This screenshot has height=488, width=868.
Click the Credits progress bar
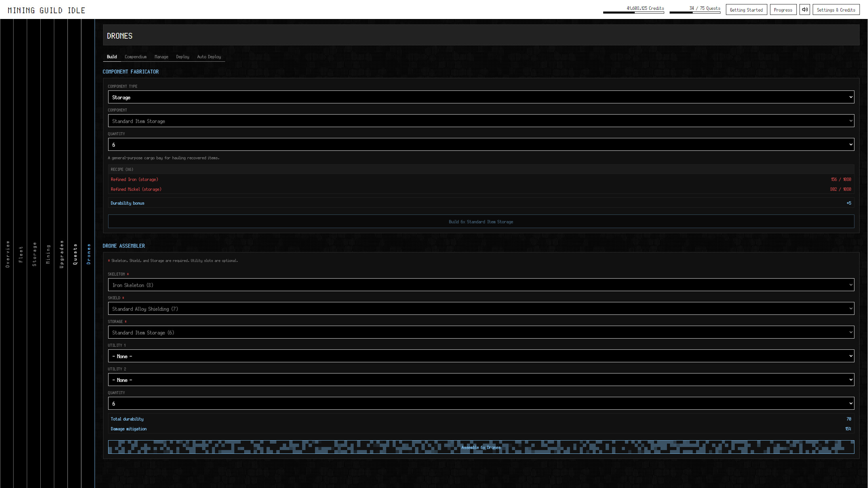[633, 13]
